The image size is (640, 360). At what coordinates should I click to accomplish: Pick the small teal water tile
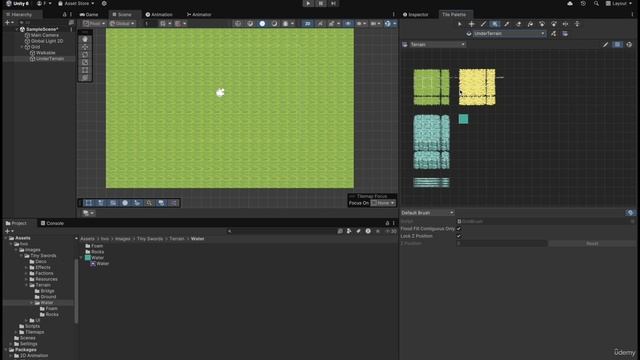(x=463, y=119)
